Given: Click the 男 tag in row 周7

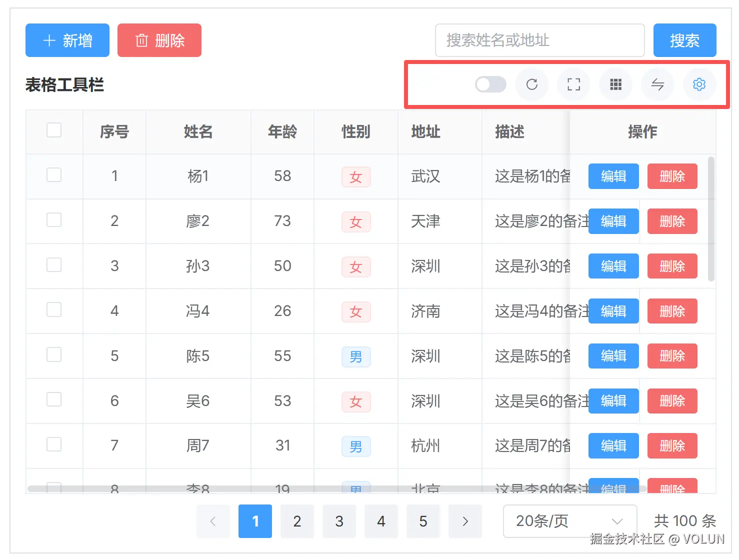Looking at the screenshot, I should 356,446.
